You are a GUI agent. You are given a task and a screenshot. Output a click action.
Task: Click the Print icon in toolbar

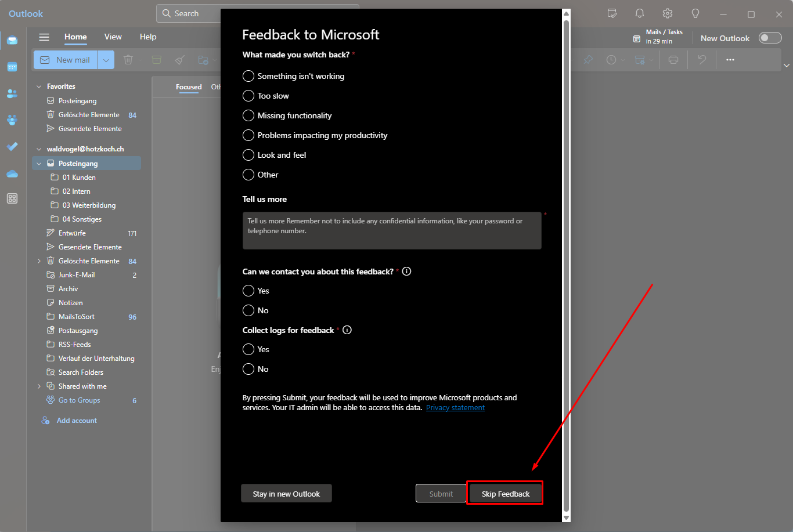pyautogui.click(x=673, y=60)
